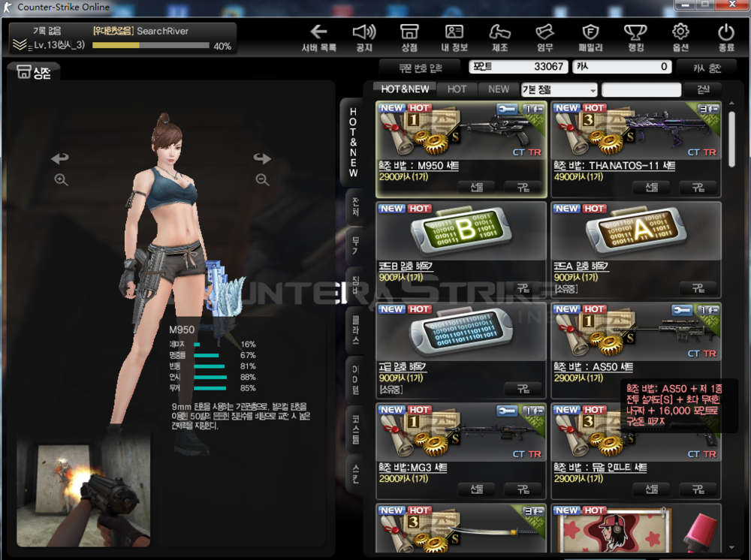Click the rank chevron icon beside Lv.13
This screenshot has width=751, height=560.
[20, 45]
